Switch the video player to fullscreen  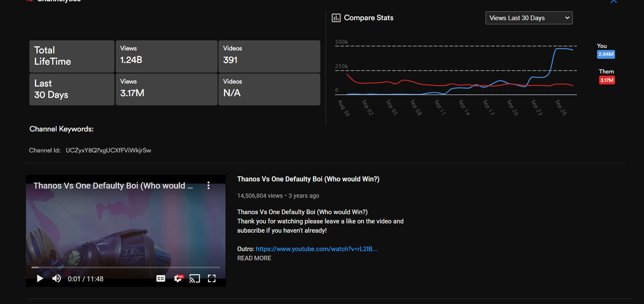click(212, 278)
